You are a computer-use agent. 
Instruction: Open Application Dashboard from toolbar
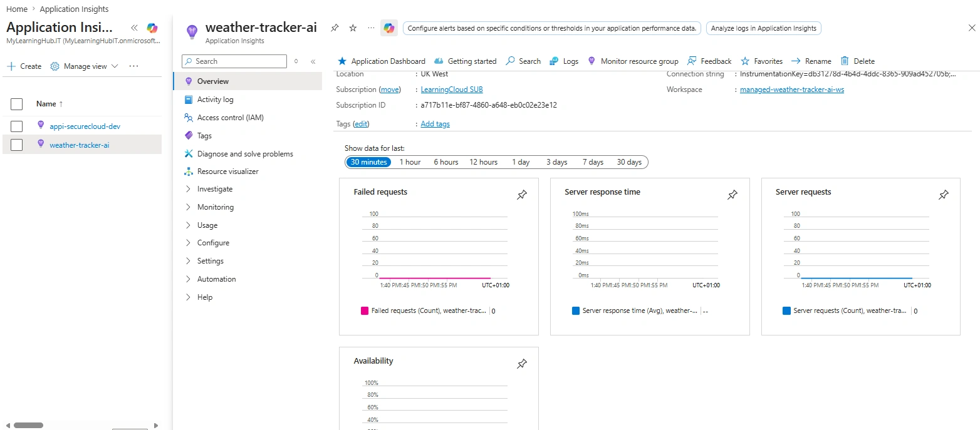tap(382, 61)
